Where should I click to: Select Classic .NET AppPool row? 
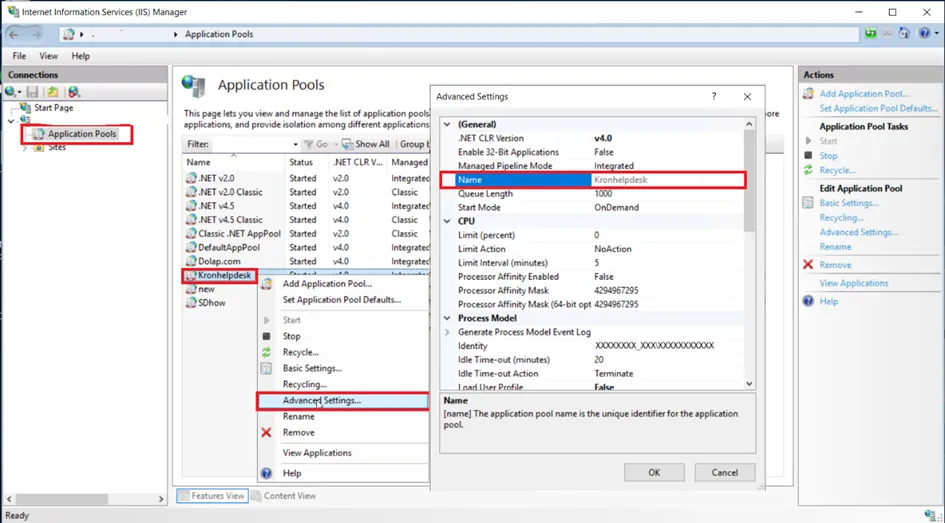point(239,234)
